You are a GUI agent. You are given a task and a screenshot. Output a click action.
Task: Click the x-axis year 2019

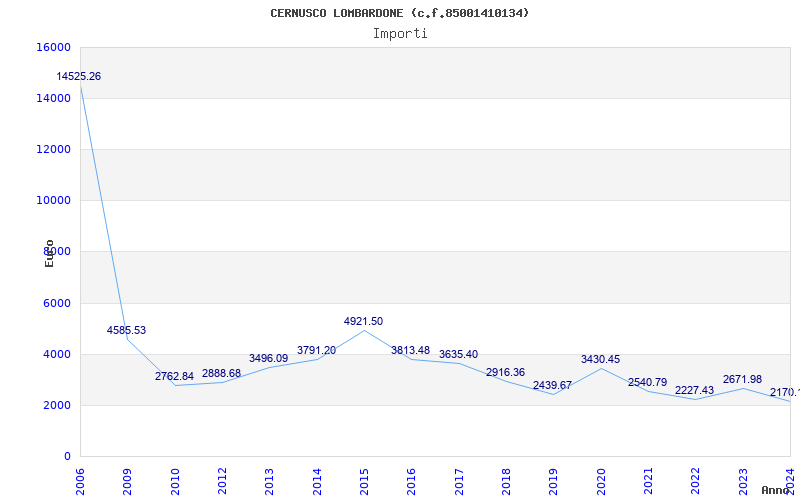coord(554,482)
